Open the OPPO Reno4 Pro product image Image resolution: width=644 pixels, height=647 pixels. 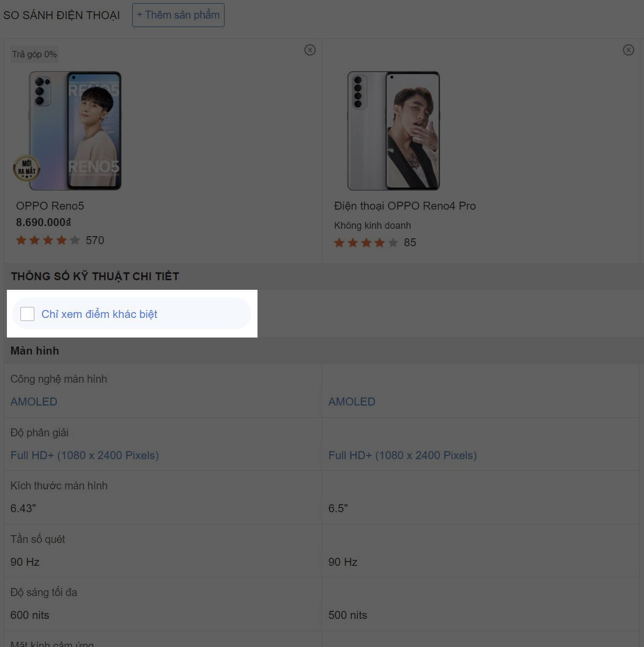(393, 131)
